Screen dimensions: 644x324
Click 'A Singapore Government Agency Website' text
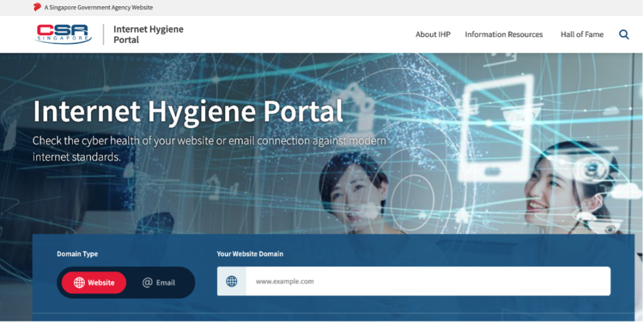(99, 8)
